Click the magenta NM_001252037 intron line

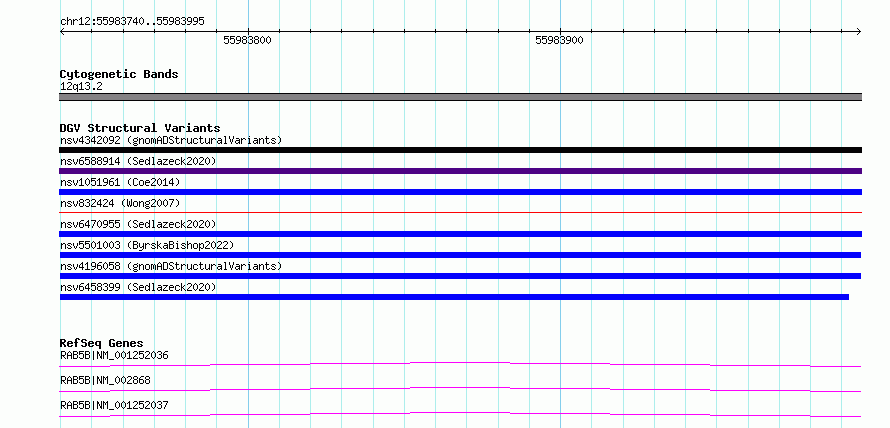click(x=460, y=414)
